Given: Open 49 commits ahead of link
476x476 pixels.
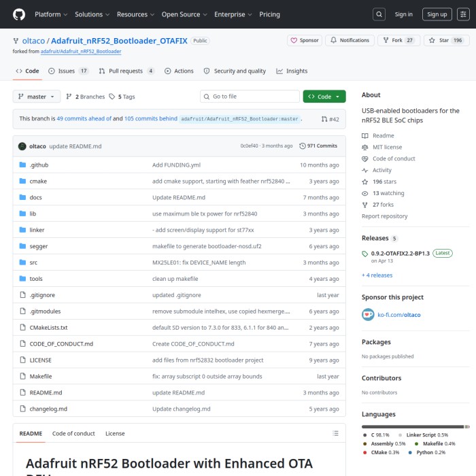Looking at the screenshot, I should 84,118.
